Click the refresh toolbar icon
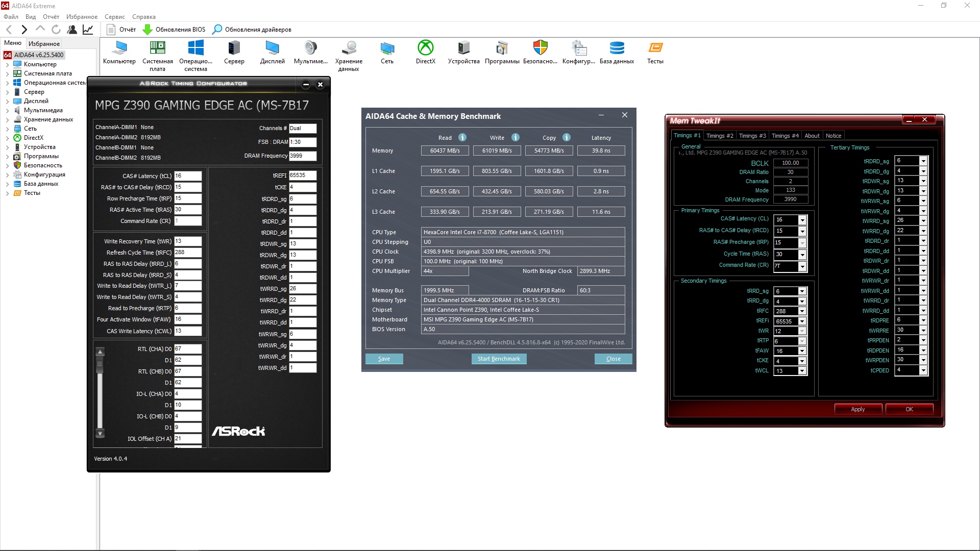This screenshot has height=551, width=980. (x=56, y=30)
